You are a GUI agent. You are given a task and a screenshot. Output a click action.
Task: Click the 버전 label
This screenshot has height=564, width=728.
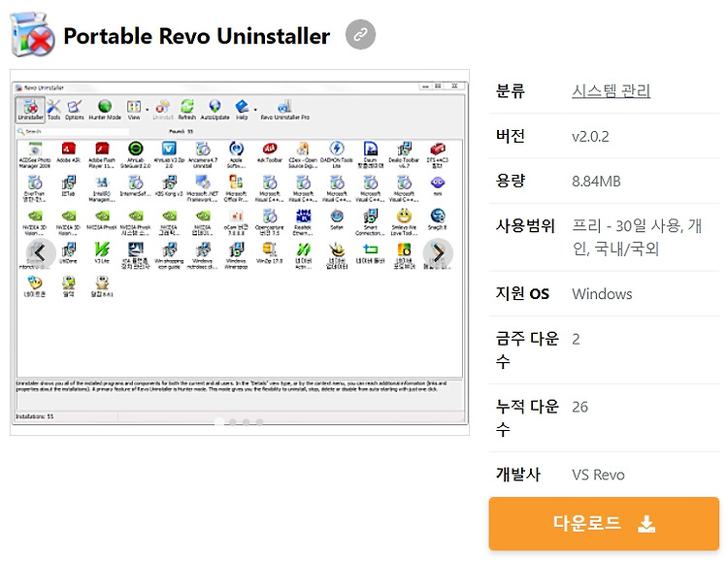[x=510, y=136]
